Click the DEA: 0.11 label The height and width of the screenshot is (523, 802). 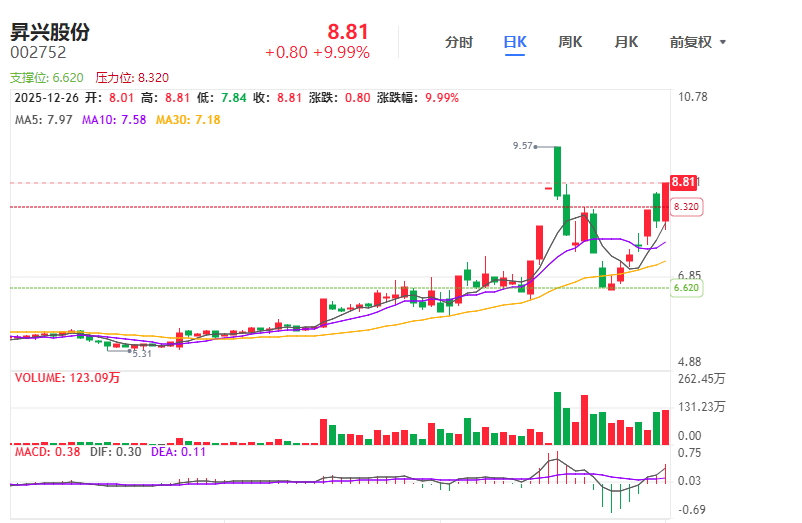[178, 452]
